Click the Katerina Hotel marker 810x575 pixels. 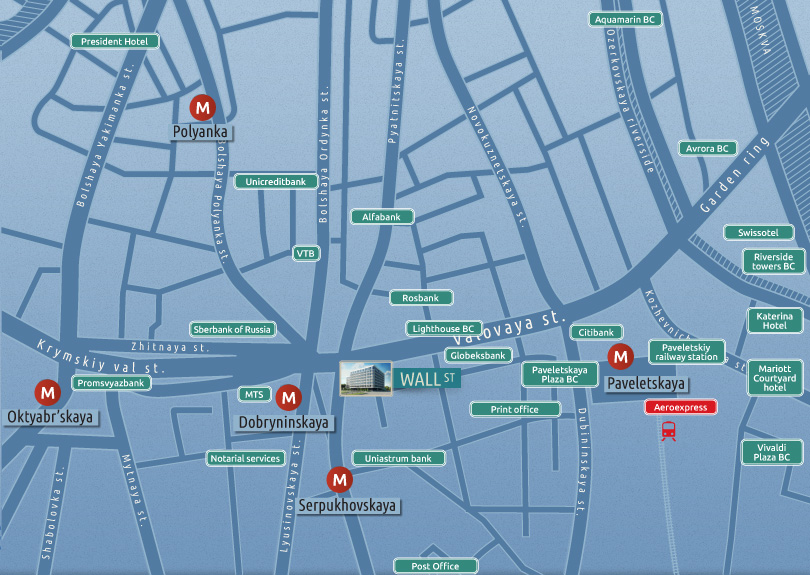[x=775, y=321]
